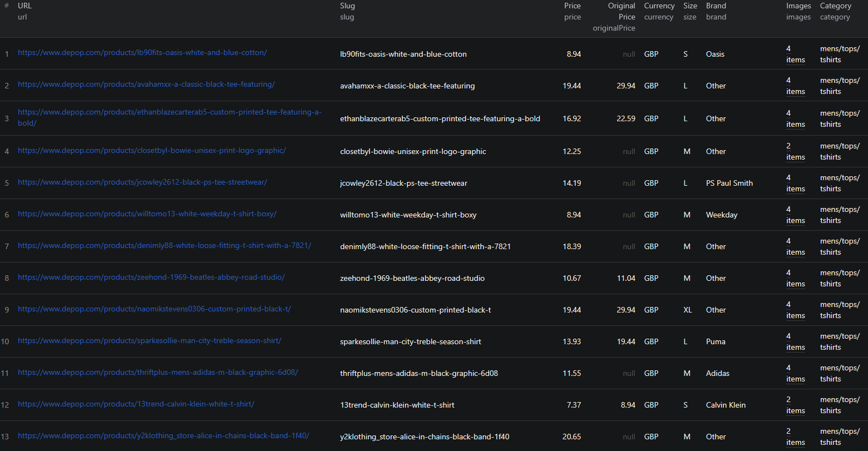Click the Brand column header
This screenshot has width=868, height=451.
click(716, 6)
